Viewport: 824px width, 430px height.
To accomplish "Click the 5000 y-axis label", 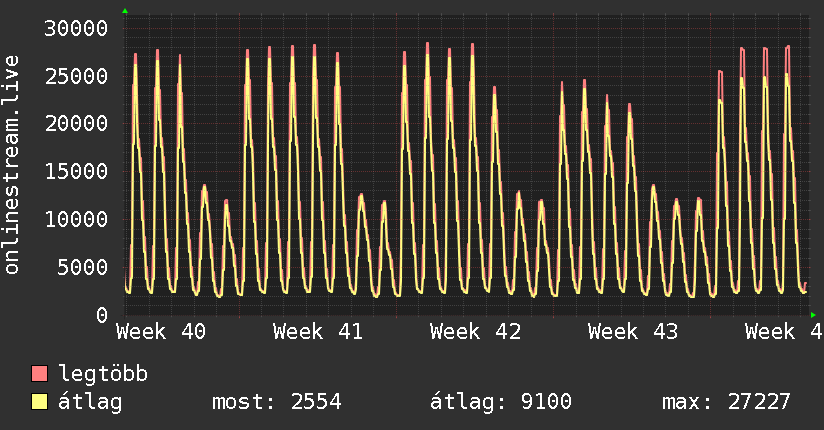I will coord(83,267).
